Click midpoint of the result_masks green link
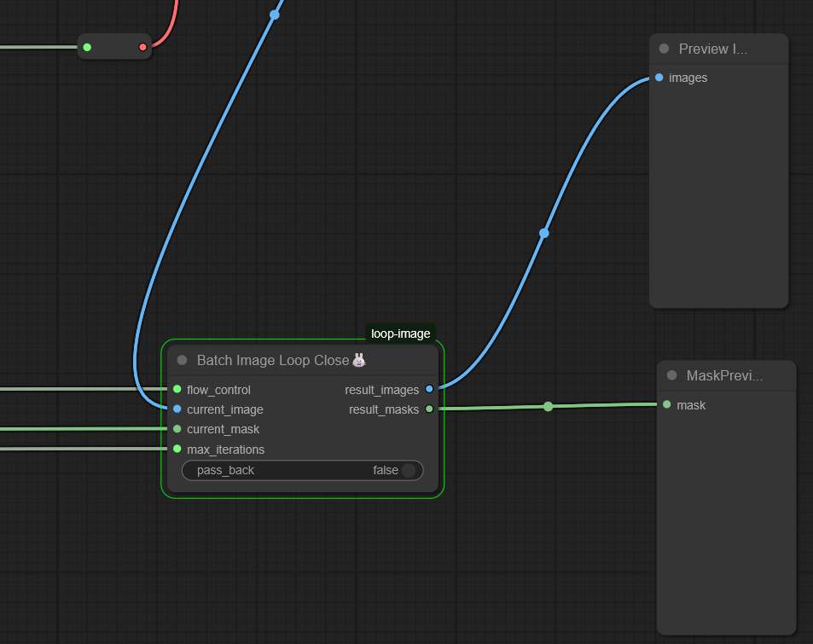Image resolution: width=813 pixels, height=644 pixels. 548,406
